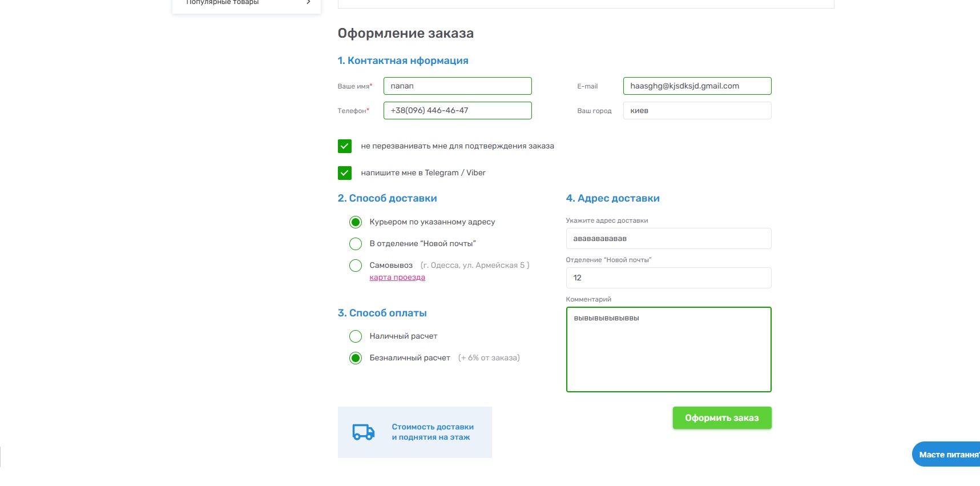Viewport: 980px width, 486px height.
Task: Select 'Безналичный расчет' payment radio button
Action: pos(356,358)
